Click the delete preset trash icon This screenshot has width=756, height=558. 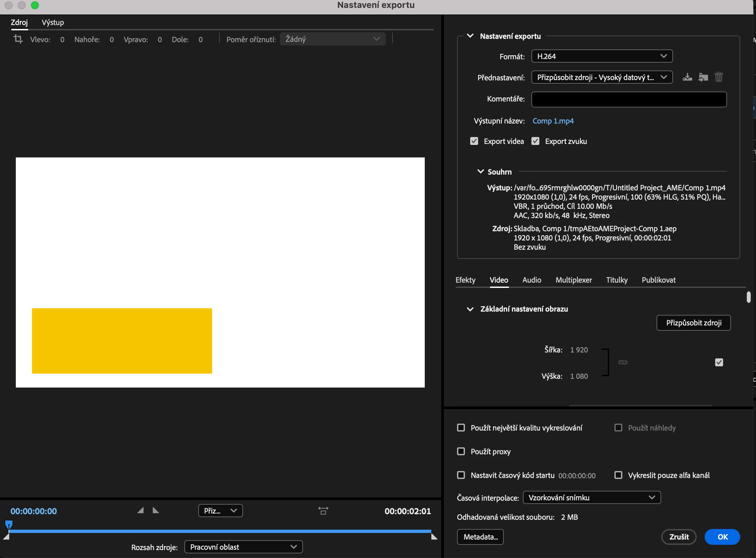(x=718, y=77)
